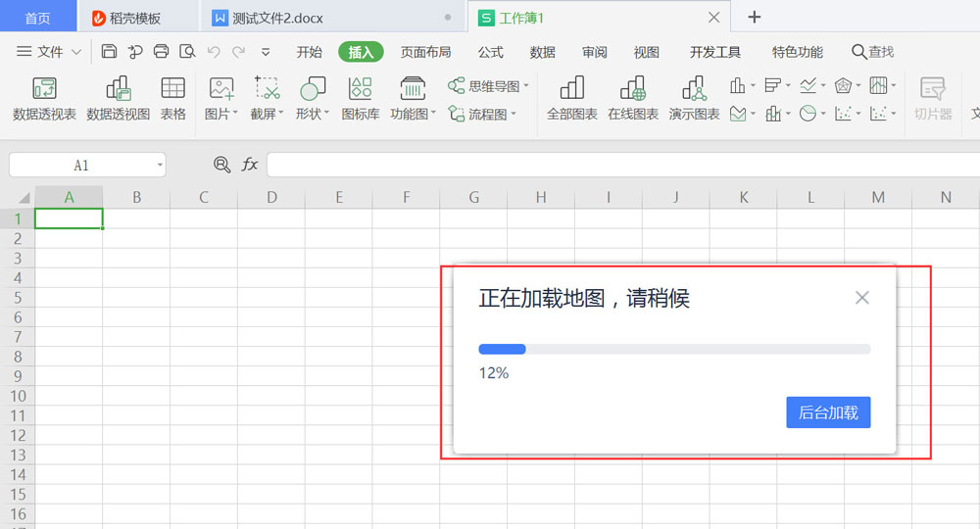The height and width of the screenshot is (529, 980).
Task: Insert a pie chart from the ribbon
Action: 808,114
